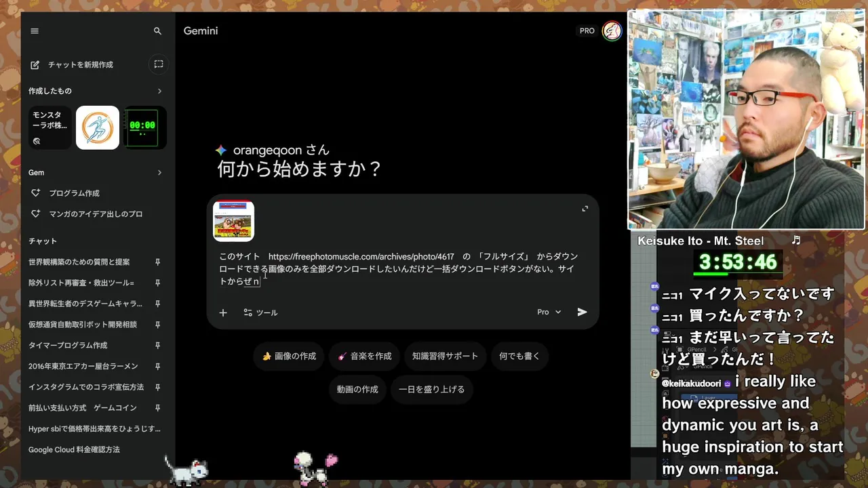Open the orange runner logo created item
Screen dimensions: 868x488
(x=98, y=127)
